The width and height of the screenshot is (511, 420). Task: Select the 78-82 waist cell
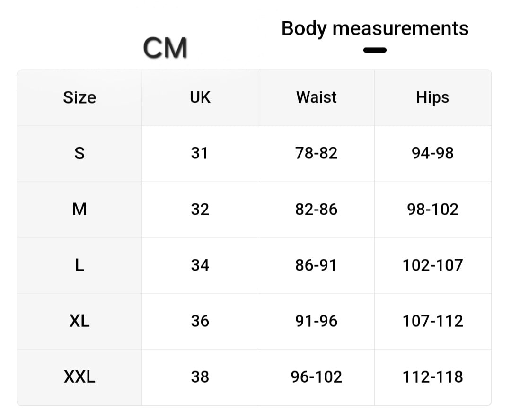(316, 153)
